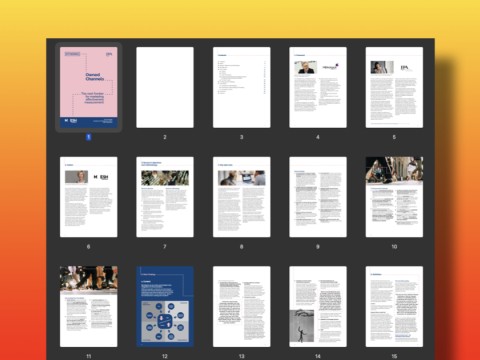The image size is (480, 360).
Task: Click the page number 10 label
Action: click(x=394, y=247)
